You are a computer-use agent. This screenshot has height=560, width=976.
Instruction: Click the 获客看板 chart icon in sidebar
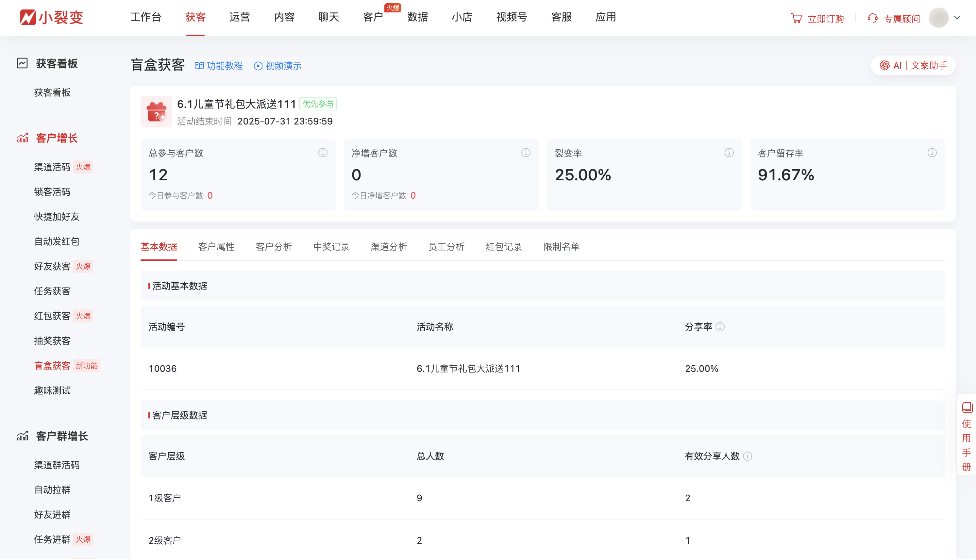(23, 63)
